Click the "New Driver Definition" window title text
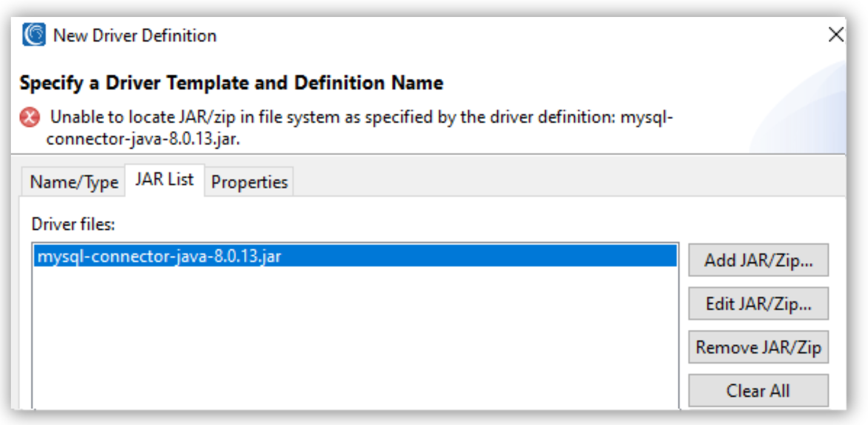The width and height of the screenshot is (868, 425). [x=134, y=36]
